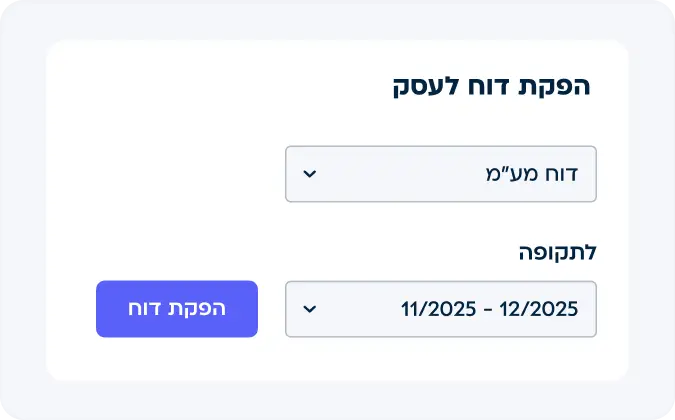
Task: Expand the לתקופה period selector arrow
Action: [310, 309]
